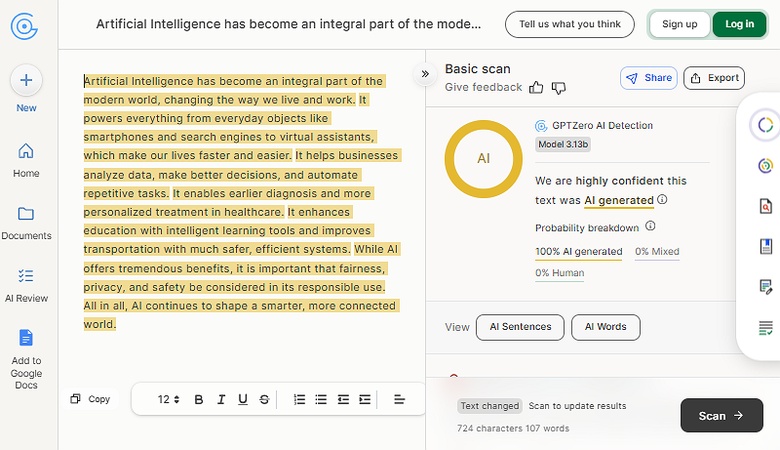This screenshot has width=780, height=450.
Task: Open AI Review from the sidebar
Action: tap(26, 275)
